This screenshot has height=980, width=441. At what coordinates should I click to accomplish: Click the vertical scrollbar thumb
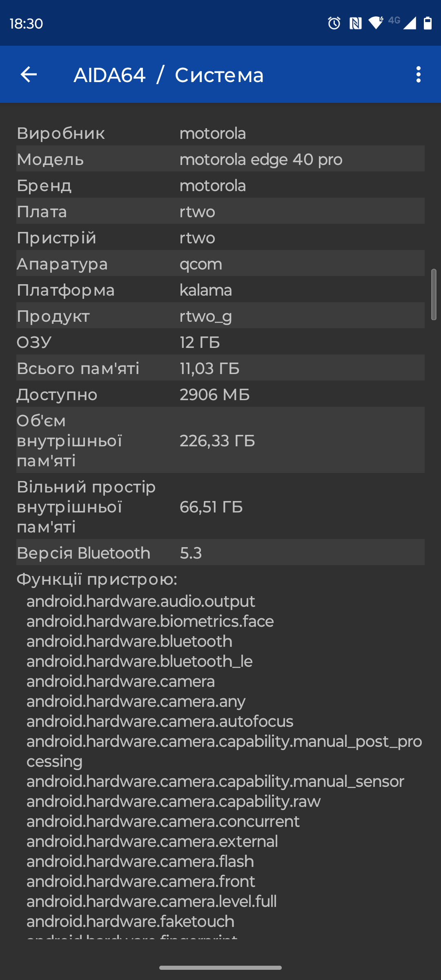point(434,294)
